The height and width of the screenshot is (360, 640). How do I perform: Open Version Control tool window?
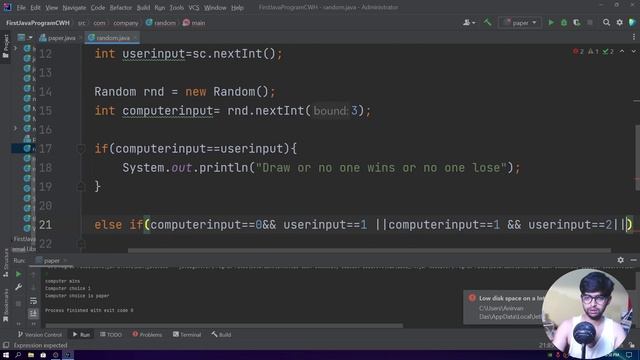[x=40, y=335]
